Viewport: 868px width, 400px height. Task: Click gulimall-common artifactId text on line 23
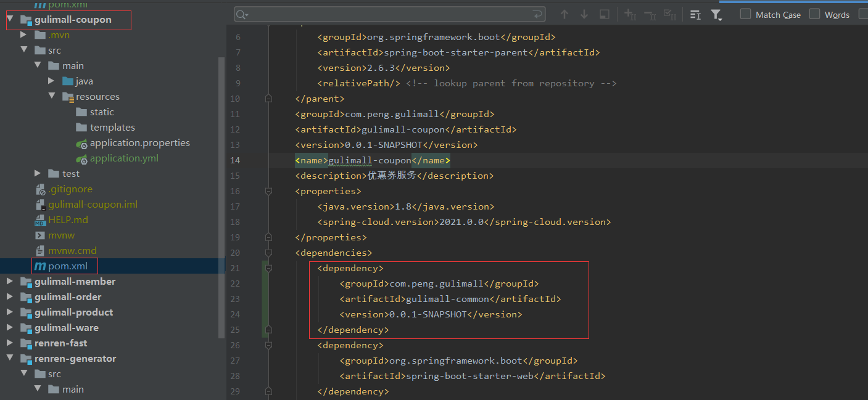pos(448,299)
